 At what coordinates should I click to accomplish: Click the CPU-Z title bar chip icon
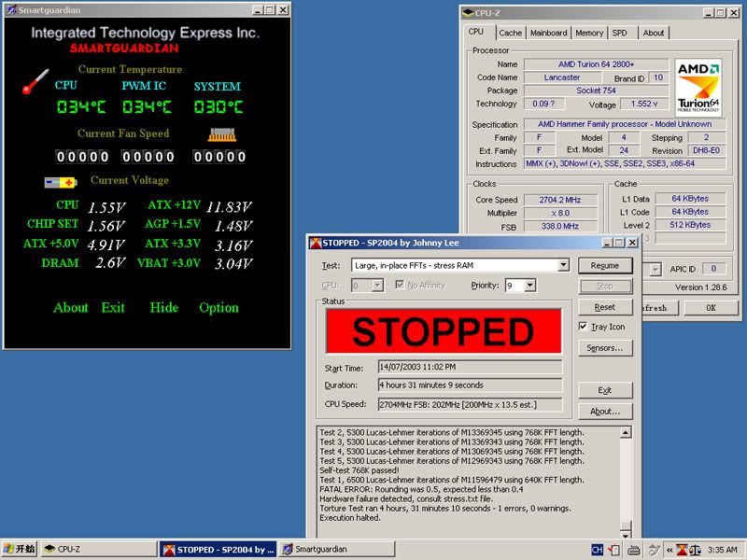coord(468,13)
